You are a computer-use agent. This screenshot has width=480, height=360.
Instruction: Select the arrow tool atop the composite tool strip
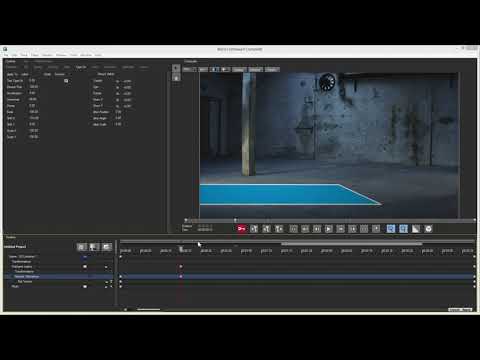pyautogui.click(x=176, y=68)
